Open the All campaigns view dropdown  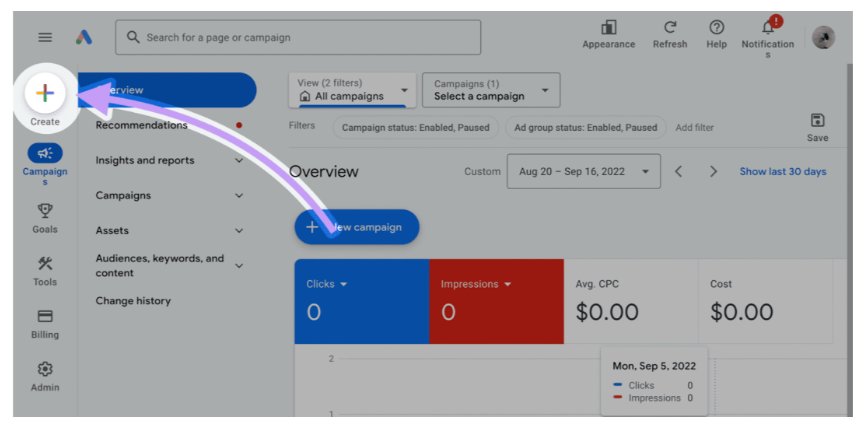(x=352, y=90)
